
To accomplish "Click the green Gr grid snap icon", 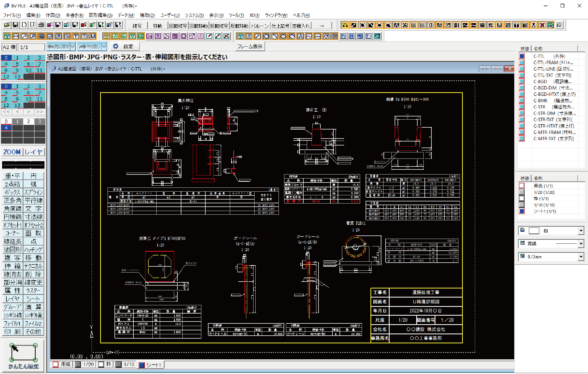I will [124, 36].
